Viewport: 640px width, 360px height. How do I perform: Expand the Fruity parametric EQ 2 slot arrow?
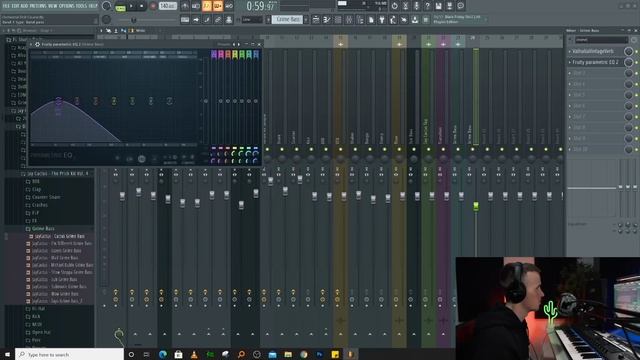570,62
